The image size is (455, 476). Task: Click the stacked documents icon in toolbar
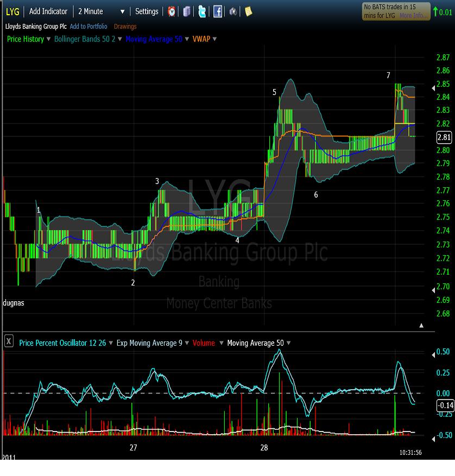pos(187,12)
